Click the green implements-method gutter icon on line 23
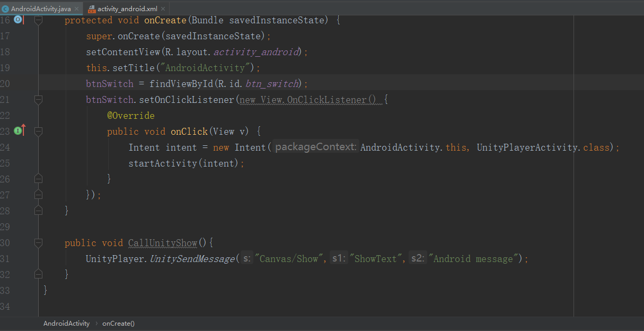 (17, 131)
